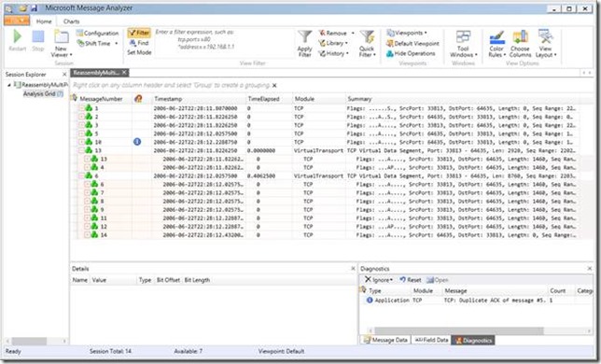Switch to the Diagnostics bottom tab

tap(473, 341)
